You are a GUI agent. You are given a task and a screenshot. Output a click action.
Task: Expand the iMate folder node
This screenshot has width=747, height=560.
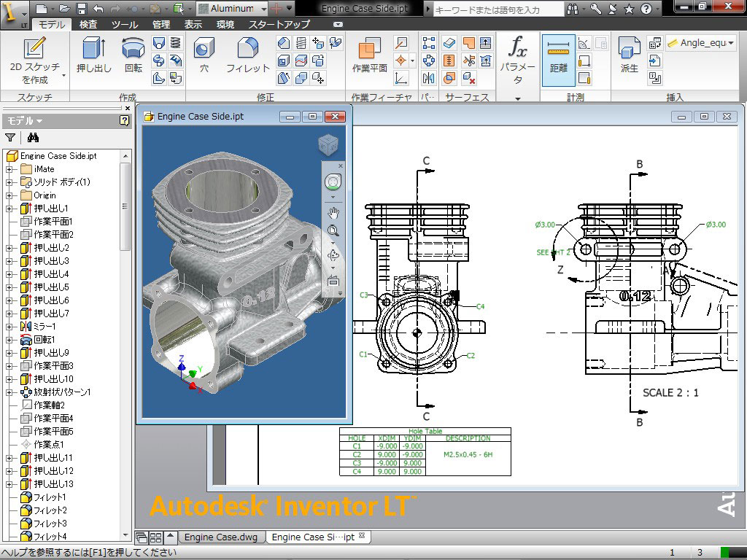(x=10, y=169)
